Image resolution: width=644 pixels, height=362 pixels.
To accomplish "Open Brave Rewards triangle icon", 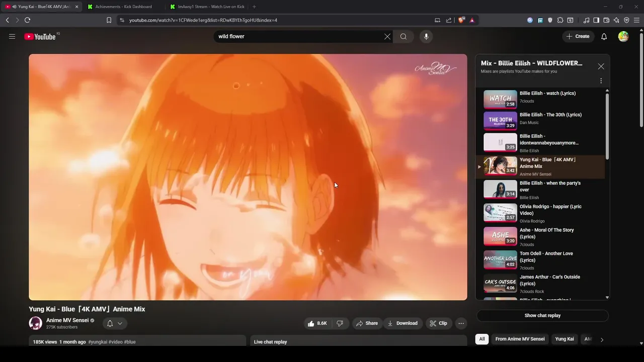I will (x=472, y=20).
